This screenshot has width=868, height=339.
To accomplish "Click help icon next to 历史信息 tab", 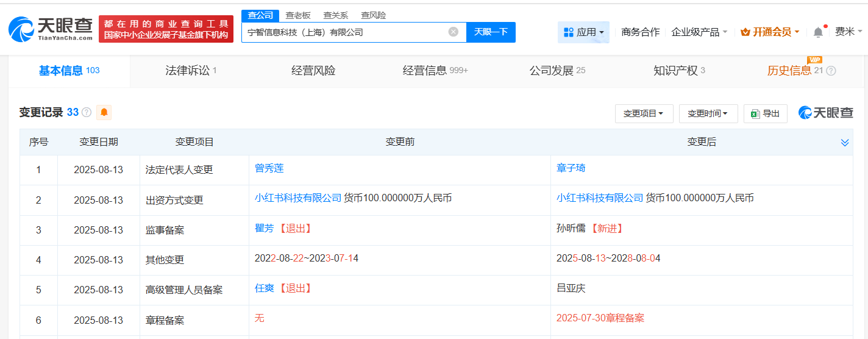I will (x=831, y=71).
